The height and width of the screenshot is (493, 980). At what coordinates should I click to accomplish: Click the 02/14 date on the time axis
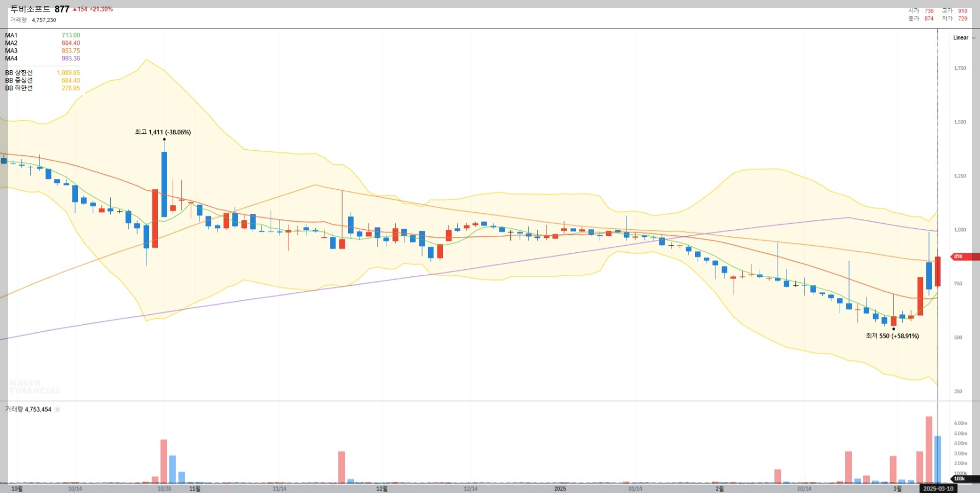804,489
